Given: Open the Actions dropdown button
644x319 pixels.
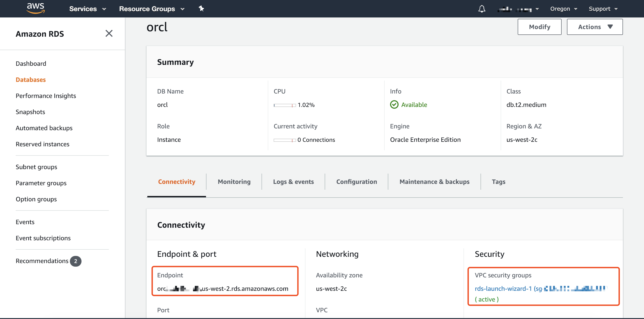Looking at the screenshot, I should tap(595, 27).
